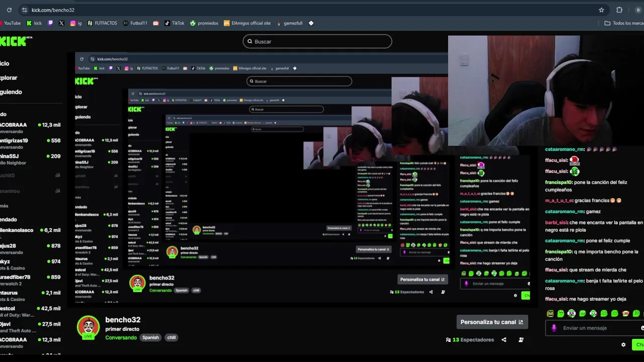The image size is (644, 362).
Task: Click Personaliza tu canal button
Action: (x=492, y=322)
